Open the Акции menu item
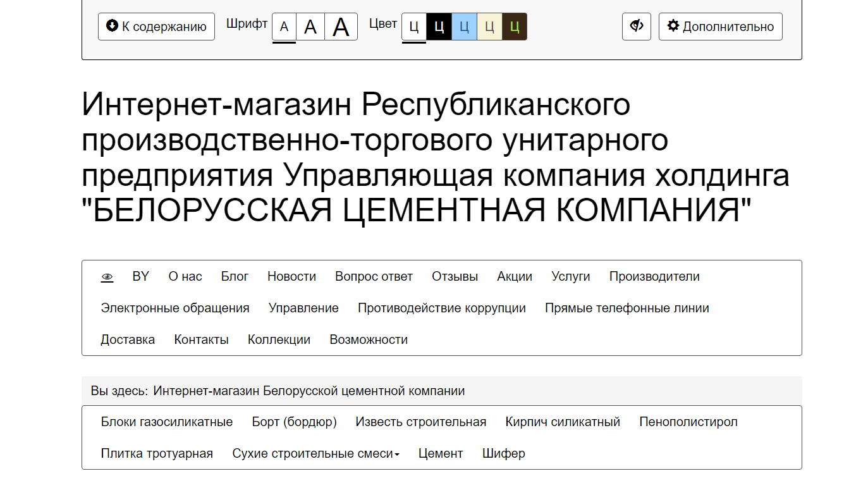The height and width of the screenshot is (495, 868). [x=515, y=276]
